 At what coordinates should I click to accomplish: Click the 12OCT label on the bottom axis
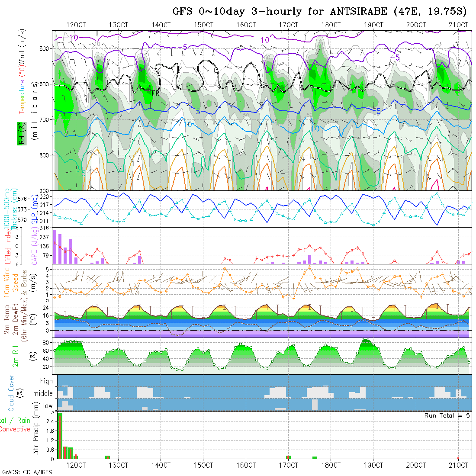pos(76,465)
